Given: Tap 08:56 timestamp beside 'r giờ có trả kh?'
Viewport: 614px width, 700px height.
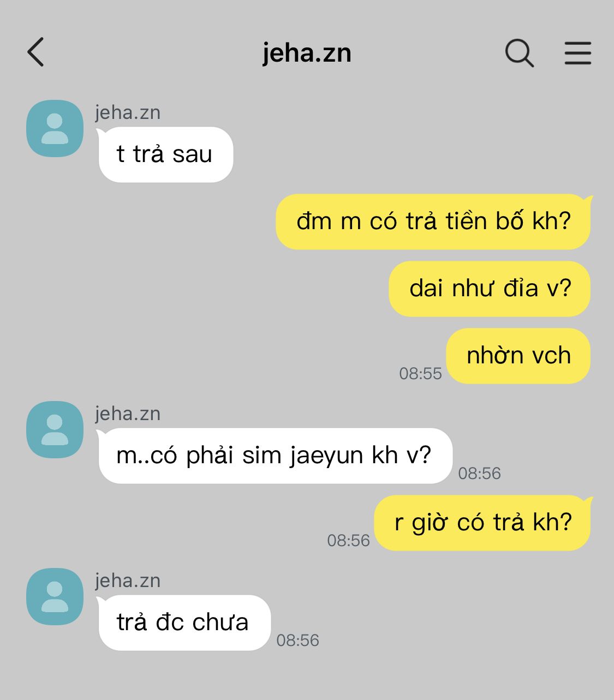Looking at the screenshot, I should pyautogui.click(x=348, y=541).
